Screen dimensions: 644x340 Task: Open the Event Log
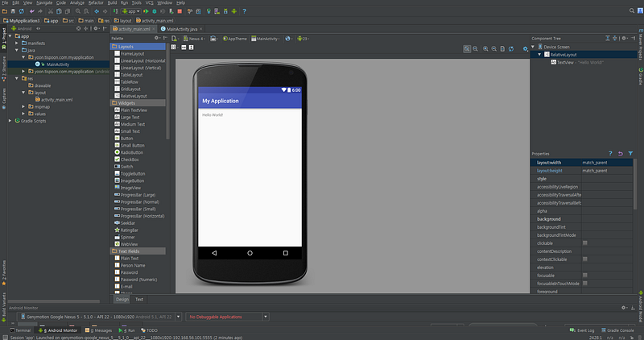582,330
